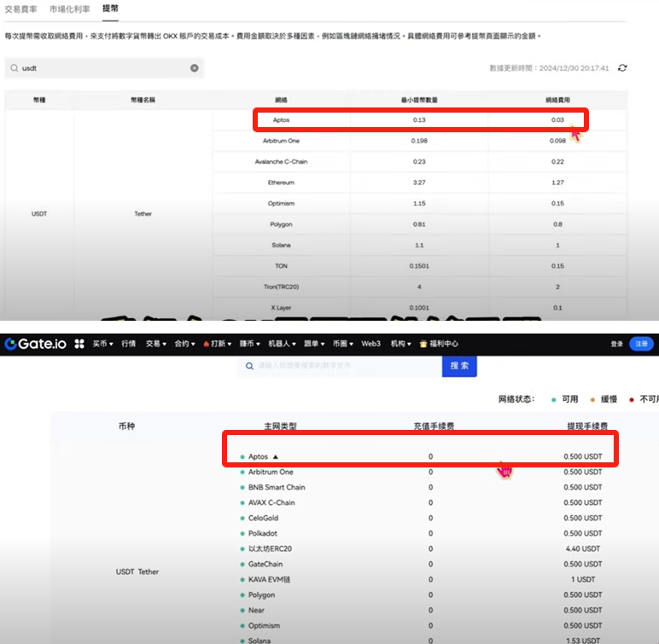Open Web3 in Gate.io navigation
659x644 pixels.
(x=370, y=344)
